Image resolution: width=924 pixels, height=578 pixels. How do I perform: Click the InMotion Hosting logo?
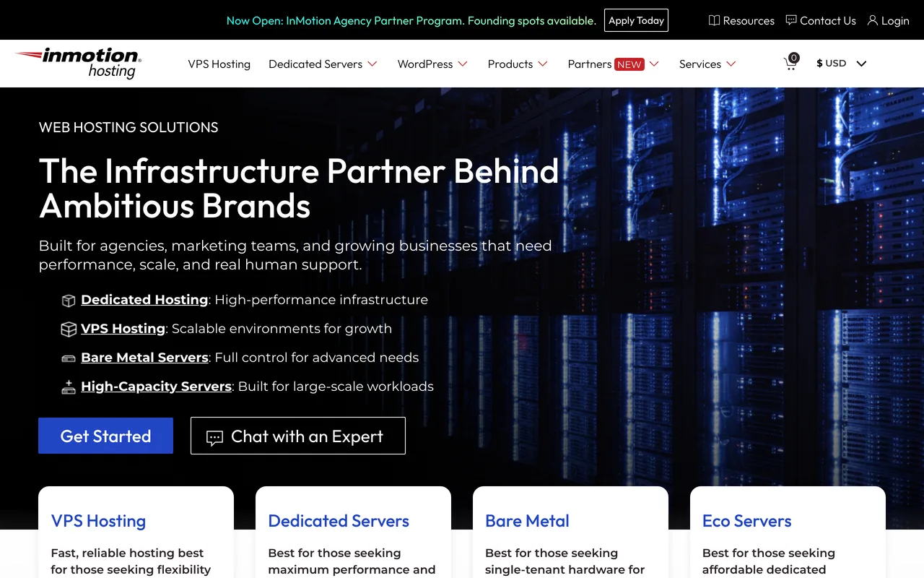(x=78, y=63)
